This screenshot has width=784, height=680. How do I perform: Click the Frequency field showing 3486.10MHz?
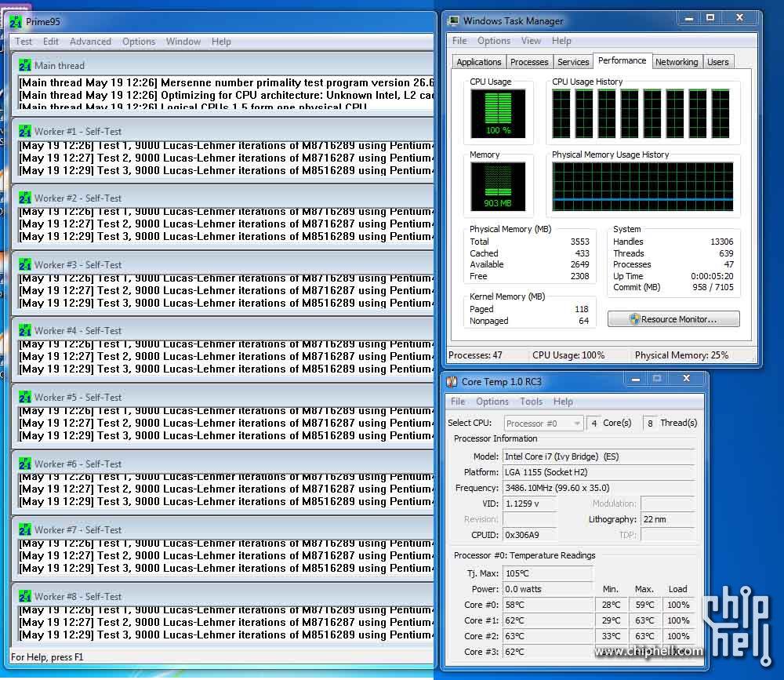click(x=598, y=488)
